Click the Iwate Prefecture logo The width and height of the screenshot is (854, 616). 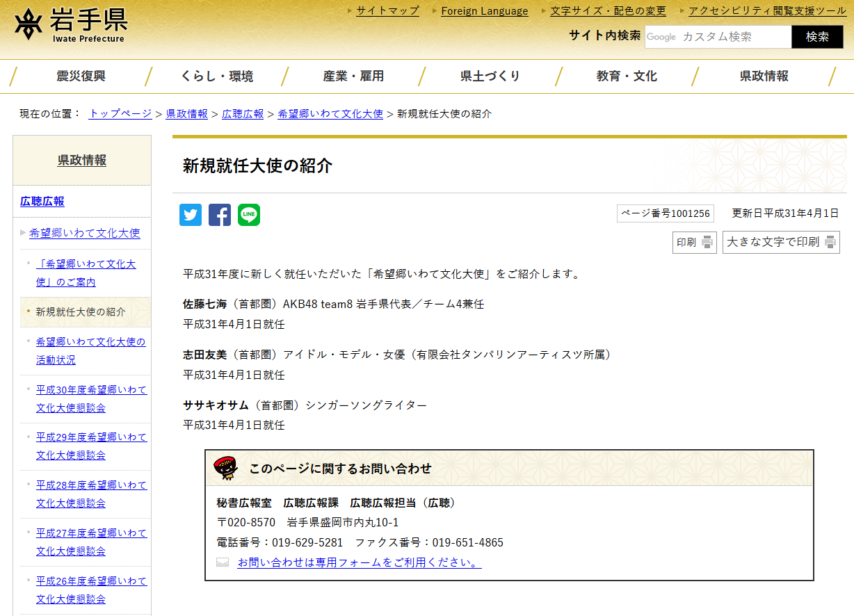[x=70, y=26]
